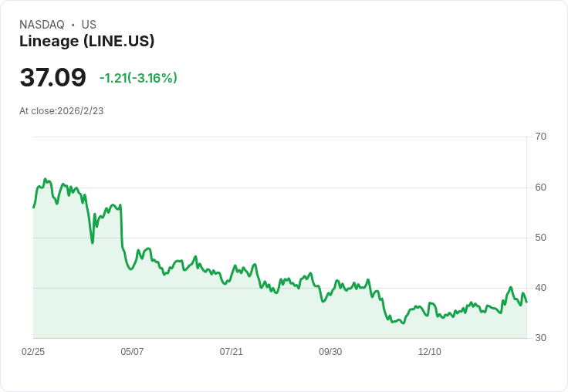
Task: Click the -1.21(-3.16%) price change
Action: tap(138, 78)
